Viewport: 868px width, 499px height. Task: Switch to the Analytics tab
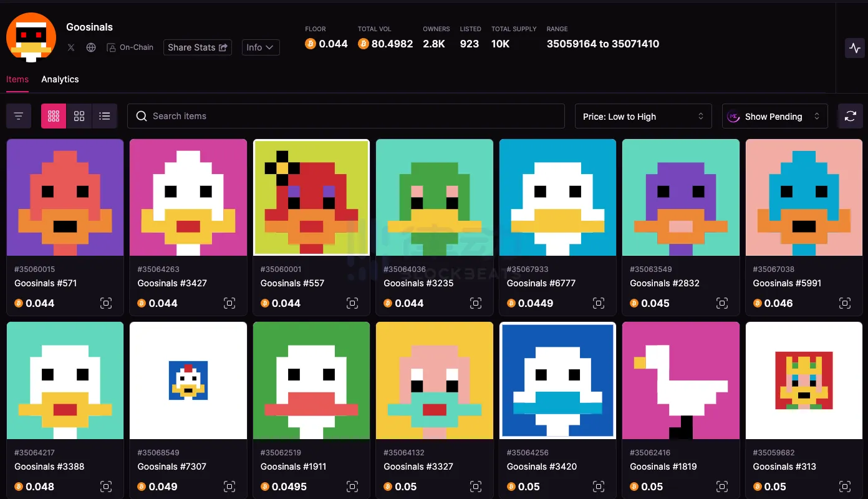pyautogui.click(x=60, y=79)
